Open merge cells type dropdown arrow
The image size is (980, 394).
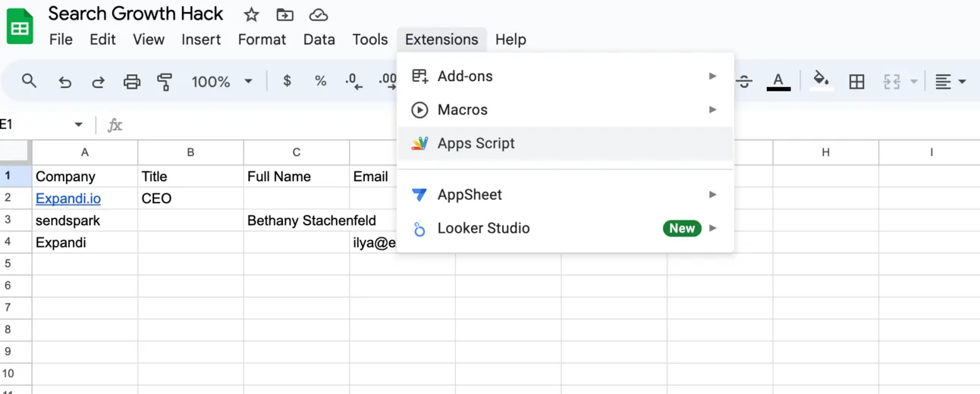[913, 81]
